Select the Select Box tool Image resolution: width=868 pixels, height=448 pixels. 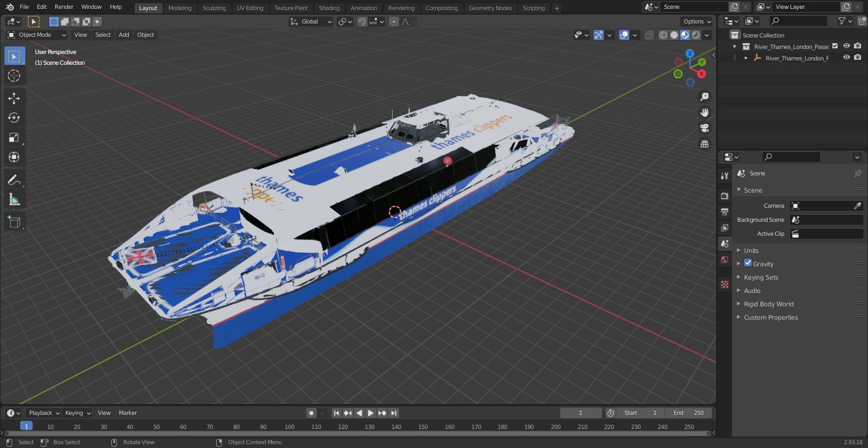click(14, 56)
